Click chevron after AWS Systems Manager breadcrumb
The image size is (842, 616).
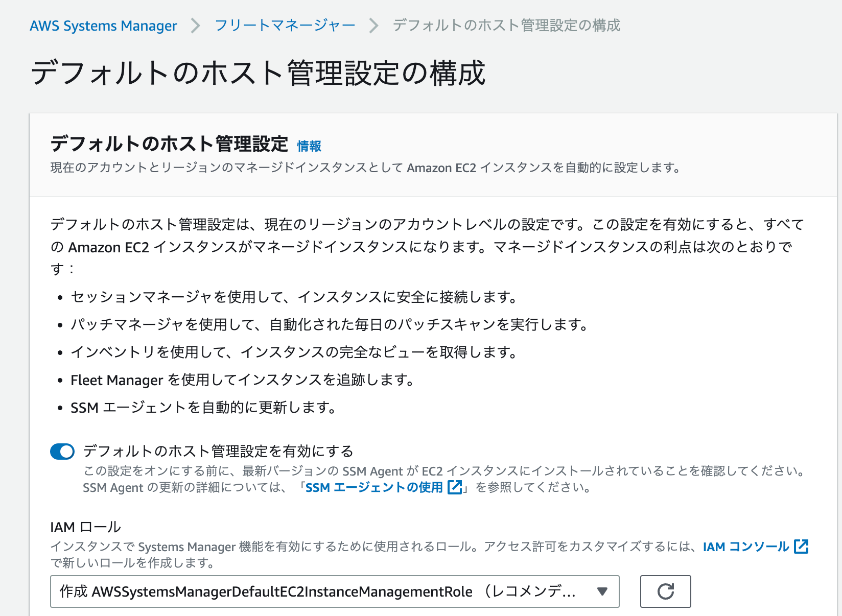(195, 26)
